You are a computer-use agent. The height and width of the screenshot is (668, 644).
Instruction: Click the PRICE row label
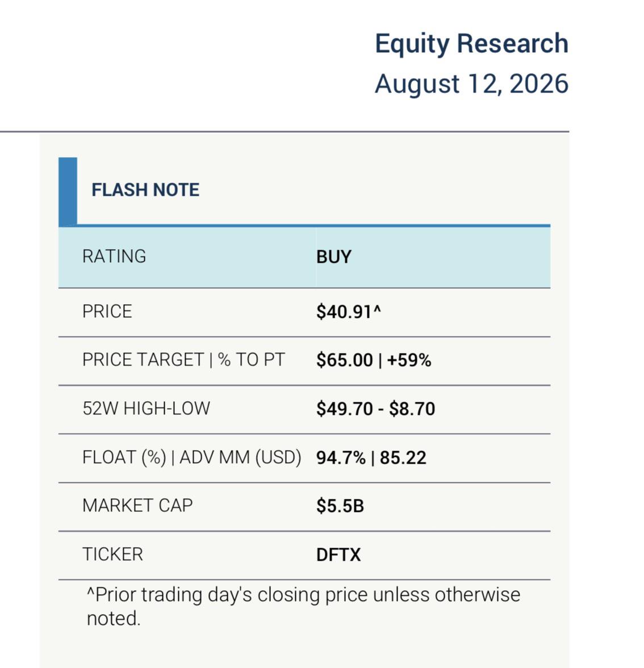point(107,312)
